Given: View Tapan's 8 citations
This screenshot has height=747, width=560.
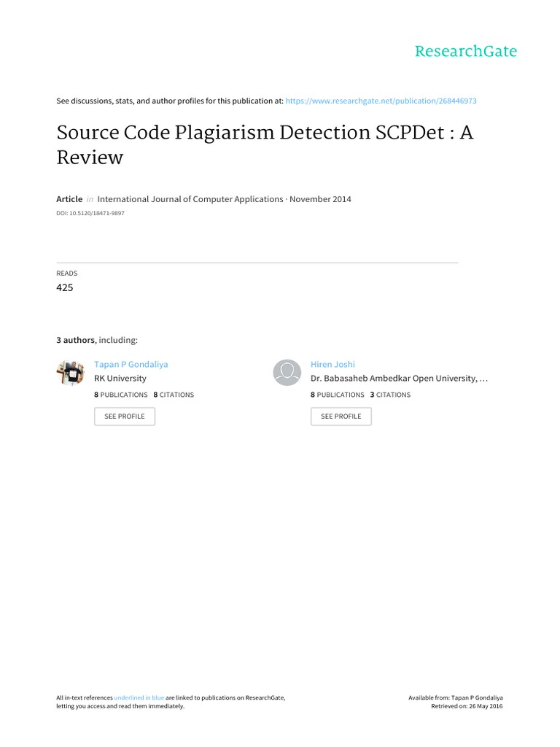Looking at the screenshot, I should click(174, 395).
